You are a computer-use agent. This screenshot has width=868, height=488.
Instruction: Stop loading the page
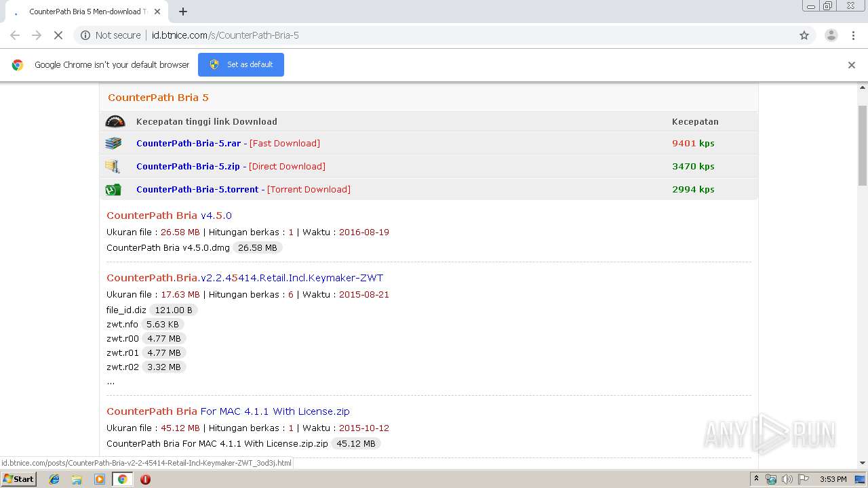click(58, 35)
